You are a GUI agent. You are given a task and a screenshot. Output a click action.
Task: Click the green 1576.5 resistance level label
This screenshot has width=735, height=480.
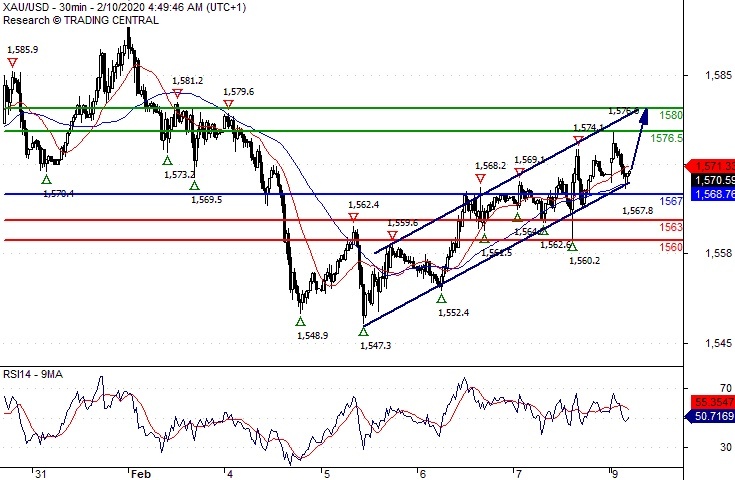667,138
